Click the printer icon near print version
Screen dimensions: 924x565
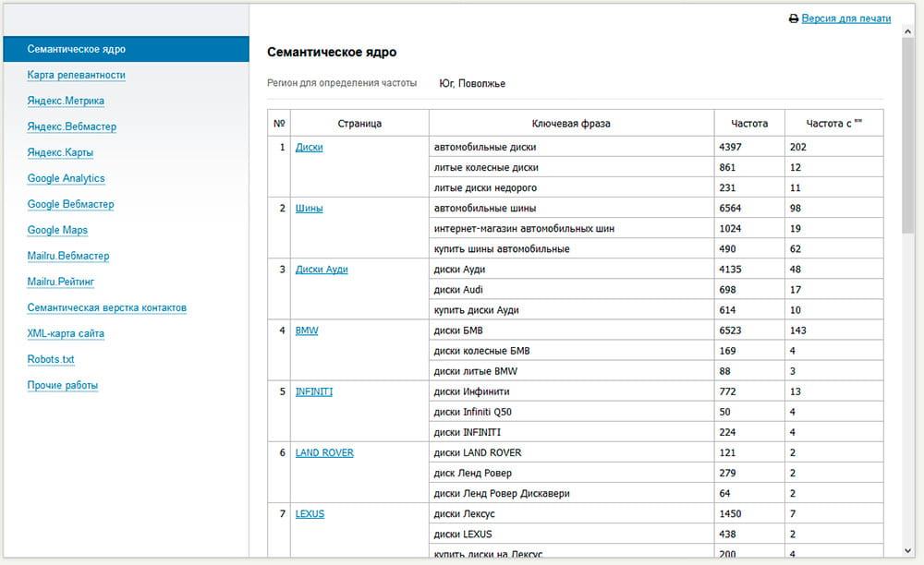[793, 18]
